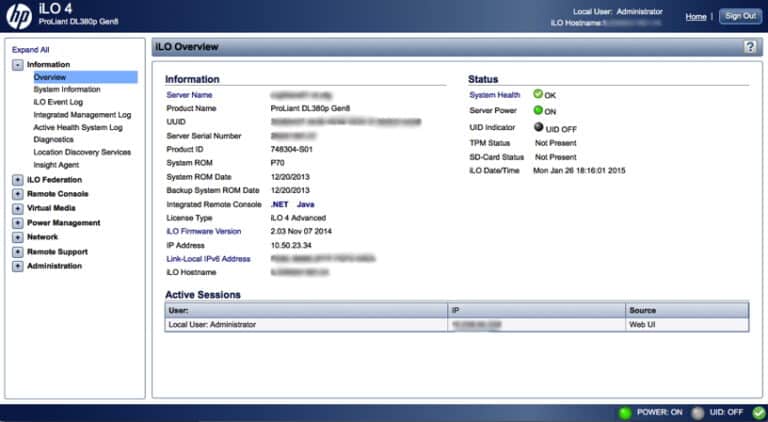The image size is (768, 422).
Task: Click iLO Federation label
Action: coord(54,180)
